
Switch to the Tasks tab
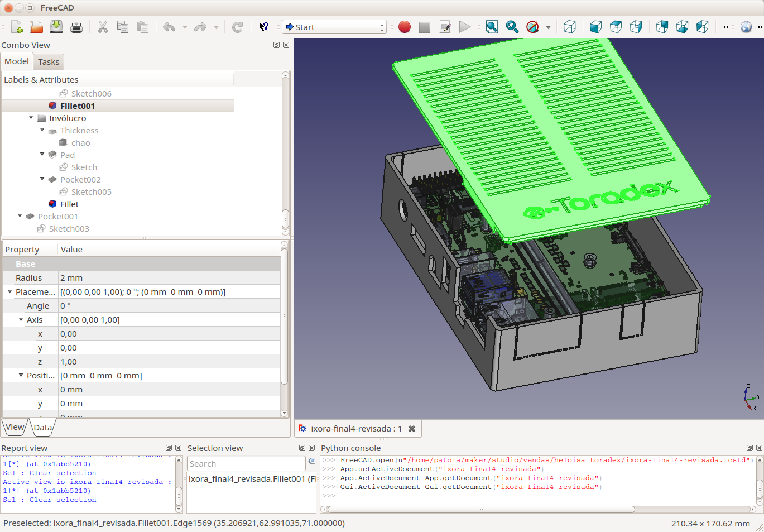[x=49, y=62]
